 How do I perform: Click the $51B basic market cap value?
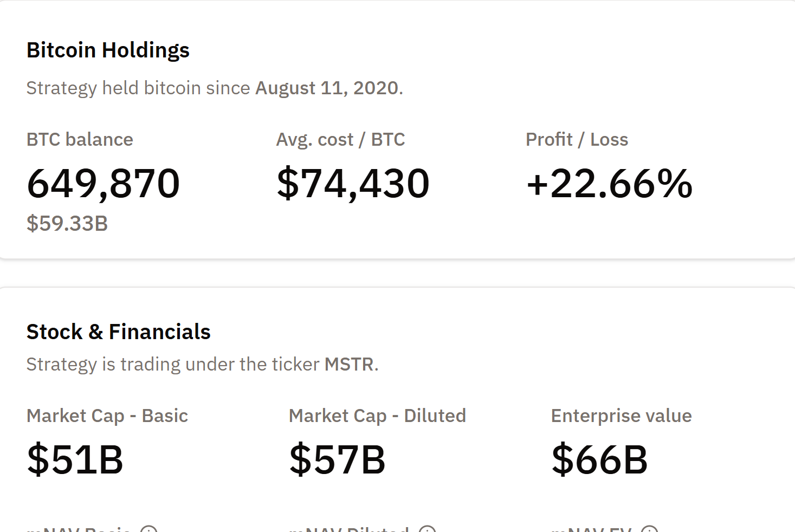pos(75,459)
